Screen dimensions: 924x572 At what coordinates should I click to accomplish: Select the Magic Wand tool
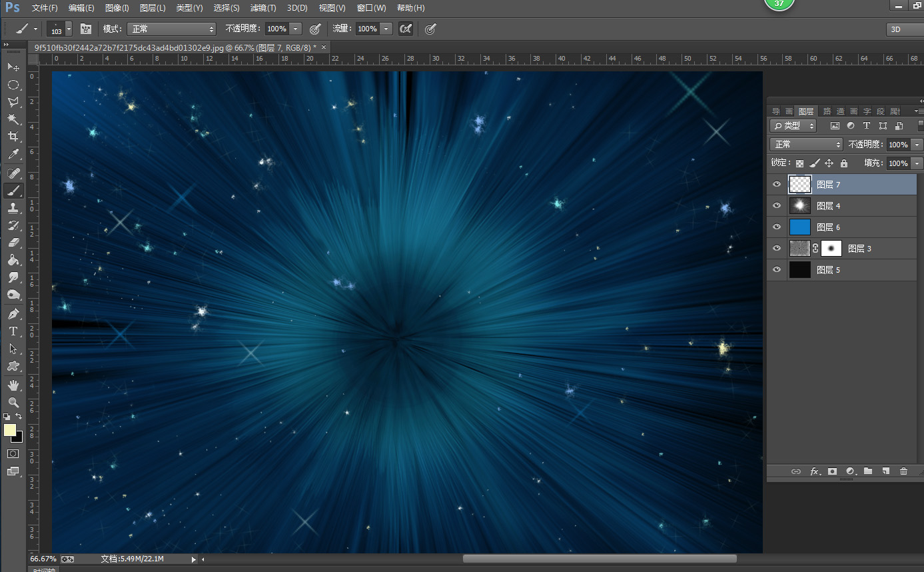tap(13, 119)
